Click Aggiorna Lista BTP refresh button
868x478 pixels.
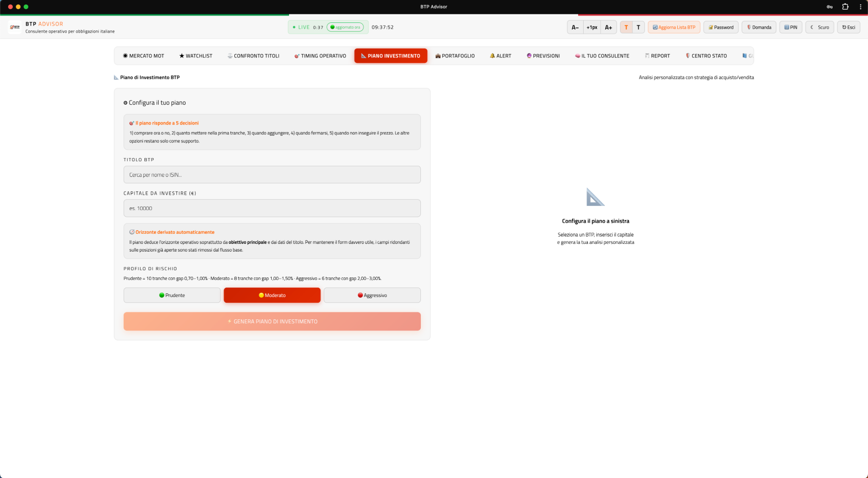pos(674,27)
